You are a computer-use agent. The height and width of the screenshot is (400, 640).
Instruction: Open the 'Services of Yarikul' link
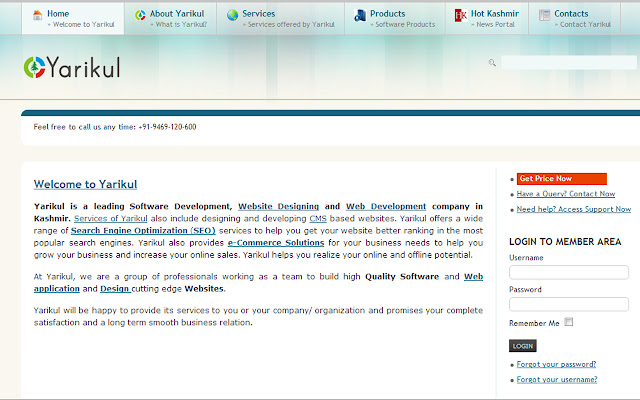point(111,218)
